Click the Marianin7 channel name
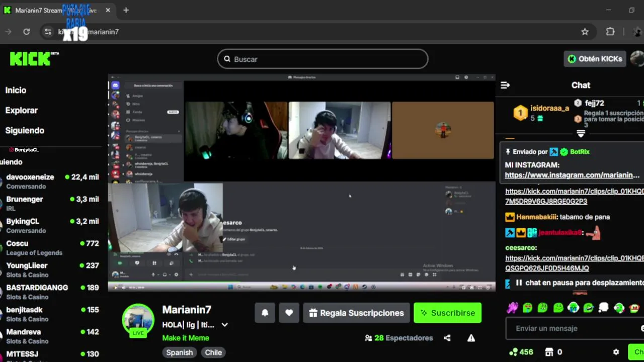The height and width of the screenshot is (362, 644). pos(187,310)
